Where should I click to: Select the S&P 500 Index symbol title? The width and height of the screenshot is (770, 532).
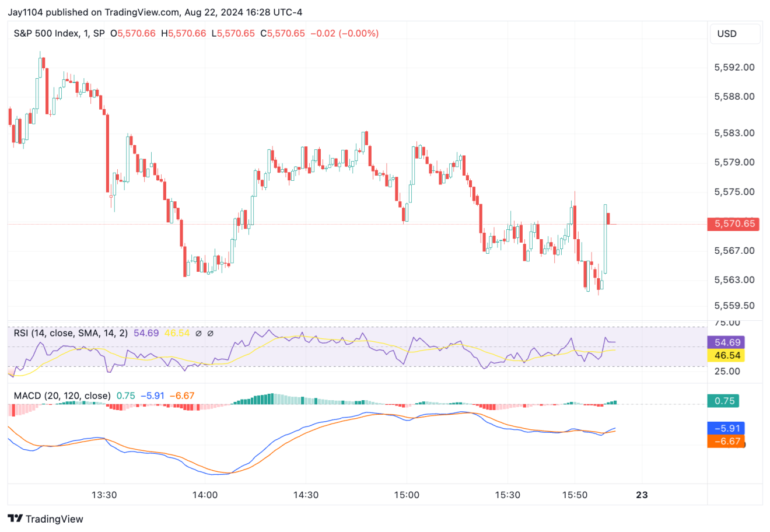click(x=46, y=33)
